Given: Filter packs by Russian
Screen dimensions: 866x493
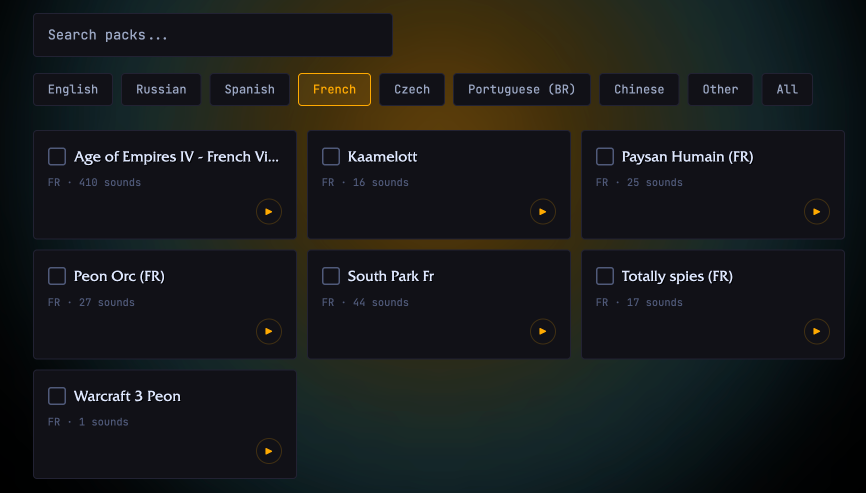Looking at the screenshot, I should [x=161, y=89].
